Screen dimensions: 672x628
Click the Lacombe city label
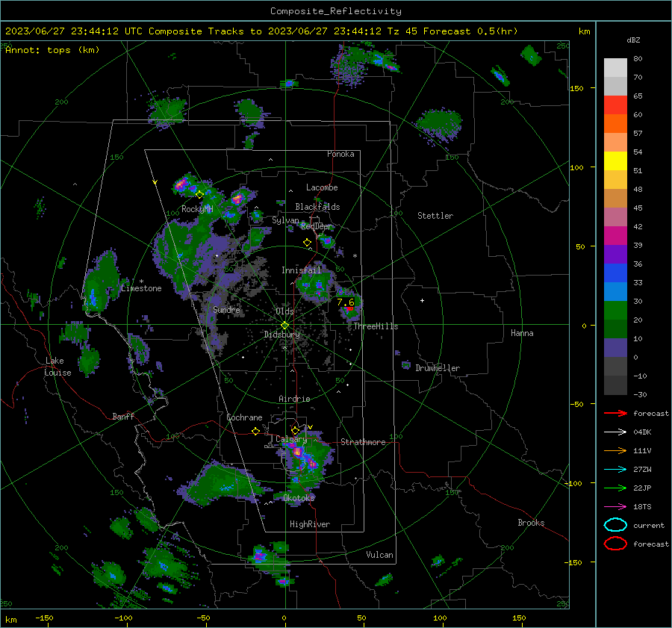tap(322, 187)
